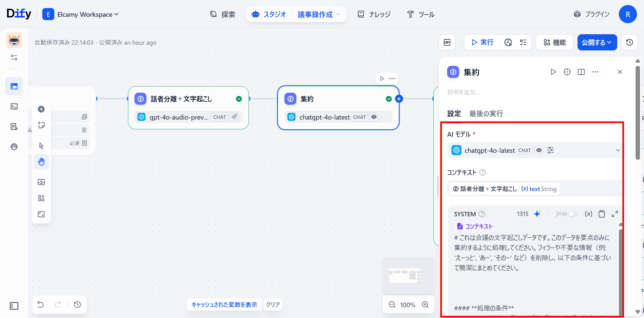Click the add node plus icon
This screenshot has height=318, width=644.
pyautogui.click(x=41, y=109)
